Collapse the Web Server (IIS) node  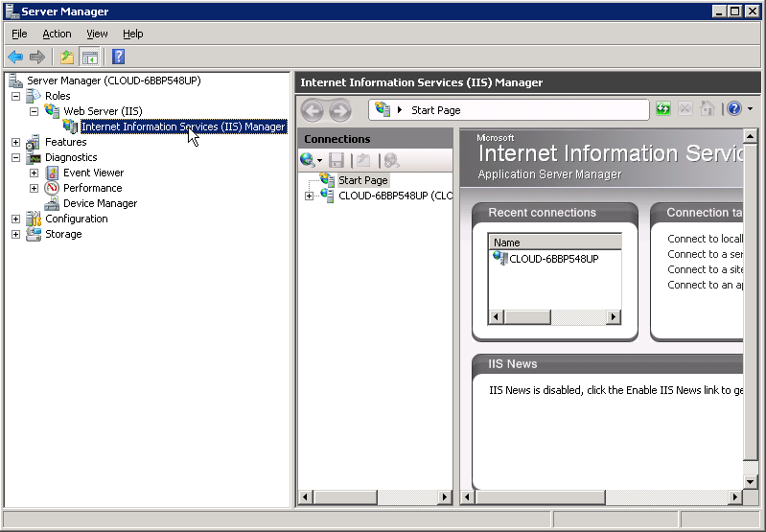(34, 111)
